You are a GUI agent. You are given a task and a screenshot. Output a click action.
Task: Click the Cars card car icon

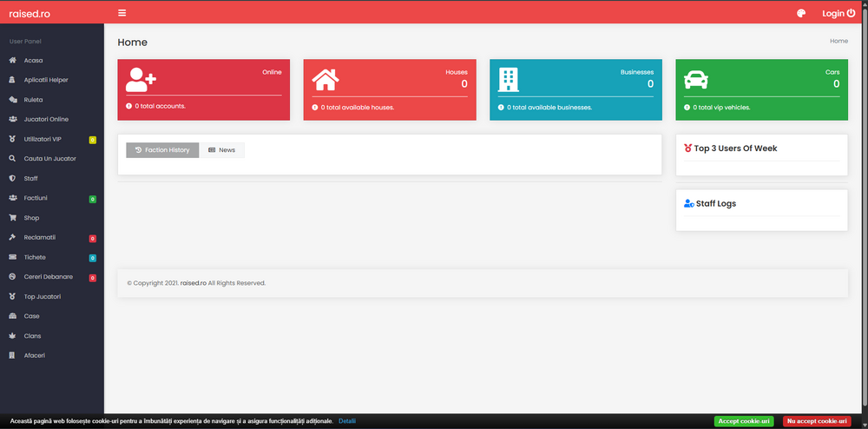pyautogui.click(x=696, y=80)
